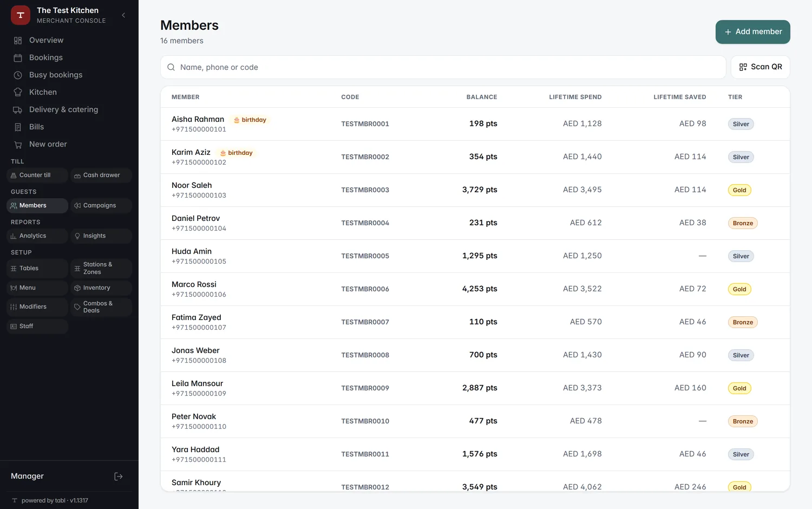Select Yara Haddad's phone number

pyautogui.click(x=199, y=460)
